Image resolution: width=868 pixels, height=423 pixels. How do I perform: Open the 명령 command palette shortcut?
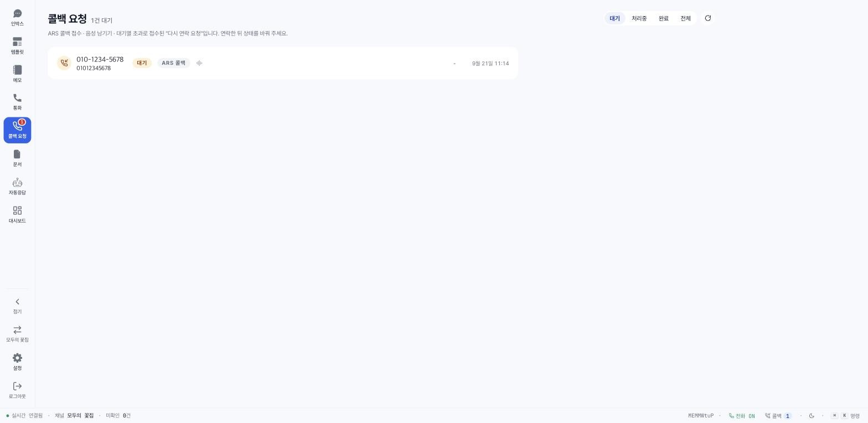[x=845, y=416]
